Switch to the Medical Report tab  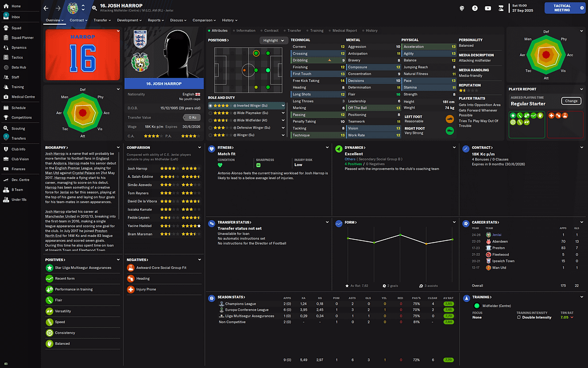[345, 30]
